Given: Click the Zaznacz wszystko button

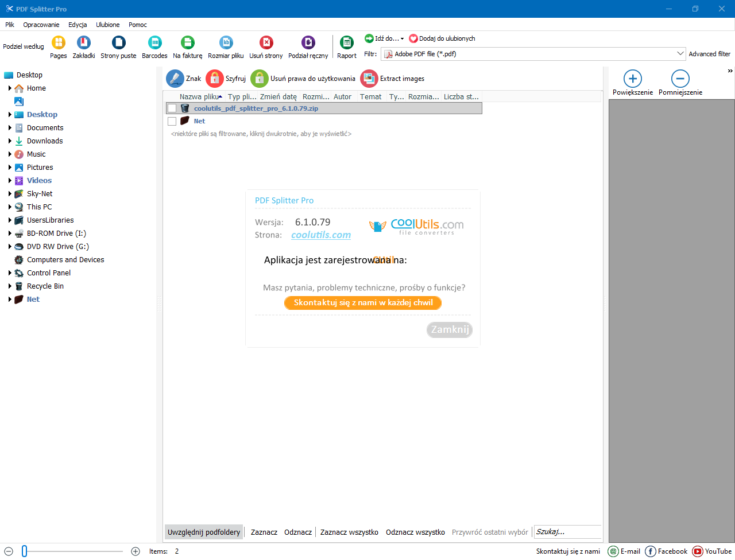Looking at the screenshot, I should click(349, 532).
